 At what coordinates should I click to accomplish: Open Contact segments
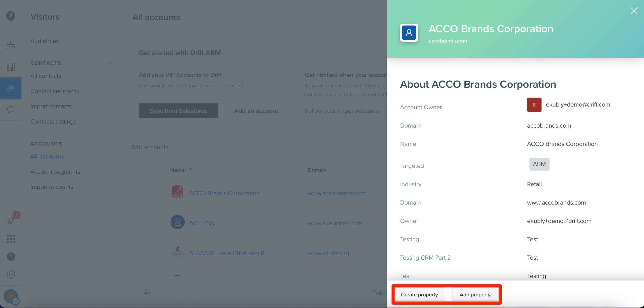[x=55, y=91]
